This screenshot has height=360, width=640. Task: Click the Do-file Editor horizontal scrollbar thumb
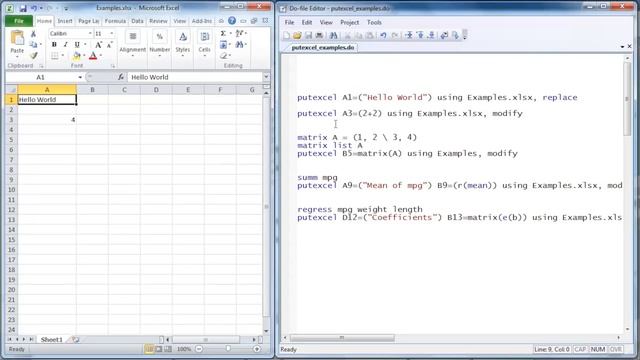coord(342,338)
